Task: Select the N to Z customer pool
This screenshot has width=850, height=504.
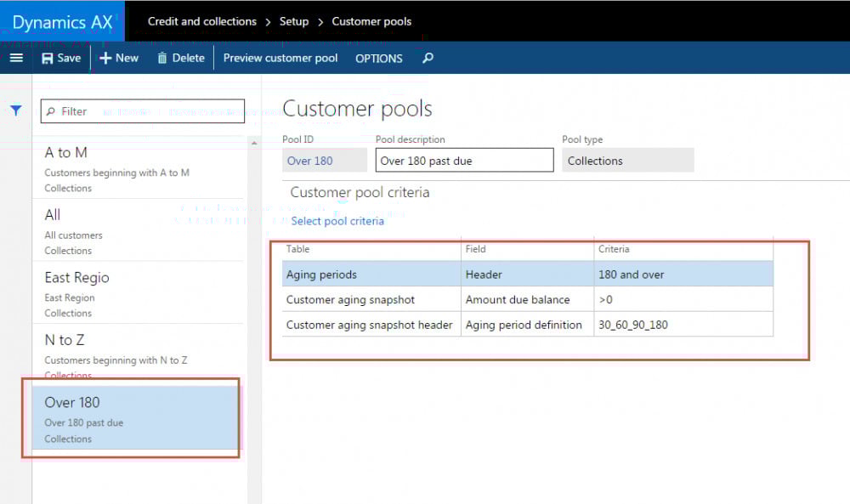Action: click(136, 355)
